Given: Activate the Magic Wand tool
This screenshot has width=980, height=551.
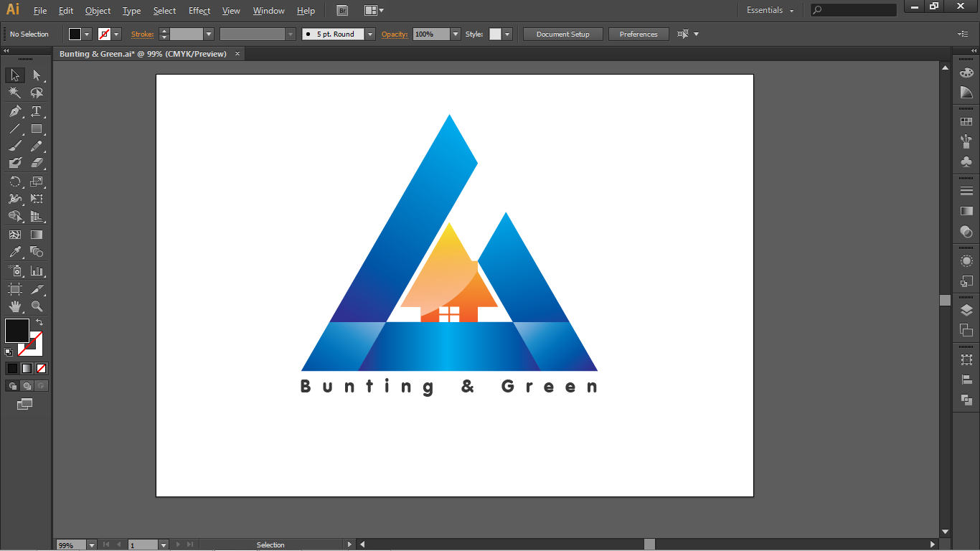Looking at the screenshot, I should pyautogui.click(x=14, y=93).
